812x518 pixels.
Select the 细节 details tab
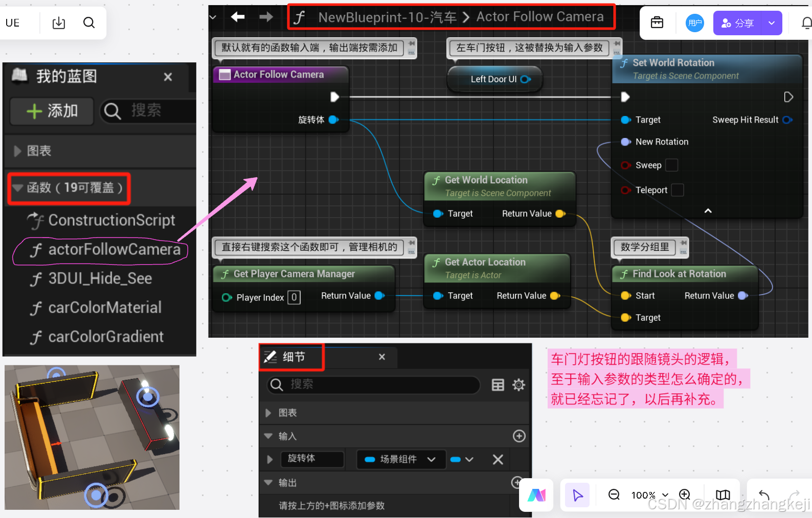[291, 357]
